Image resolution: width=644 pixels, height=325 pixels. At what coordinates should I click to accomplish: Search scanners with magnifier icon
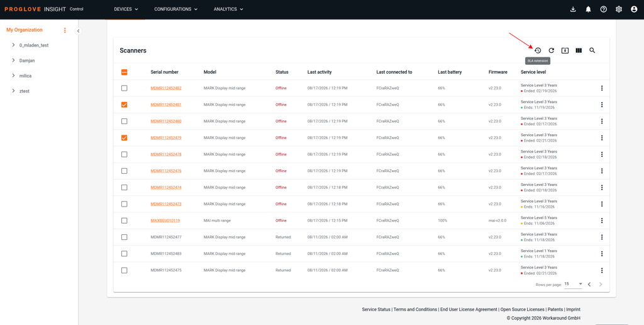pos(592,50)
